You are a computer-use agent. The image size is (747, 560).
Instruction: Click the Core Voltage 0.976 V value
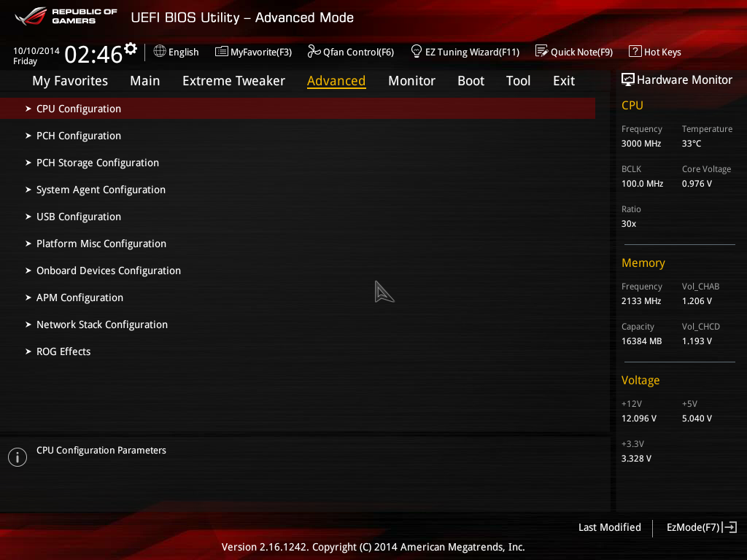[x=697, y=183]
